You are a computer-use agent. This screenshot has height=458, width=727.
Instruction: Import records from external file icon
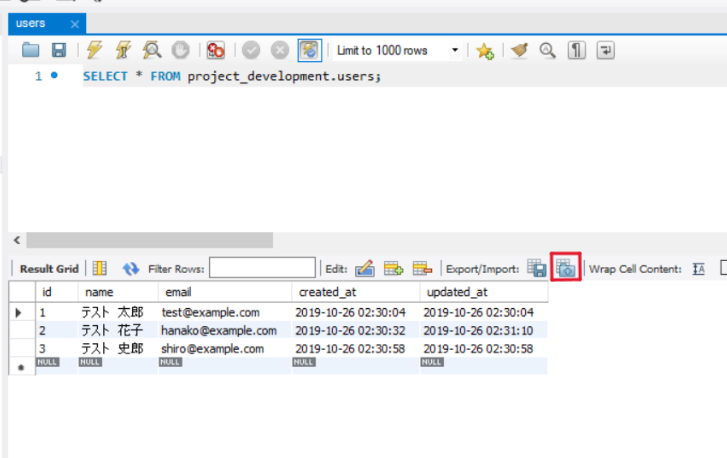click(566, 268)
